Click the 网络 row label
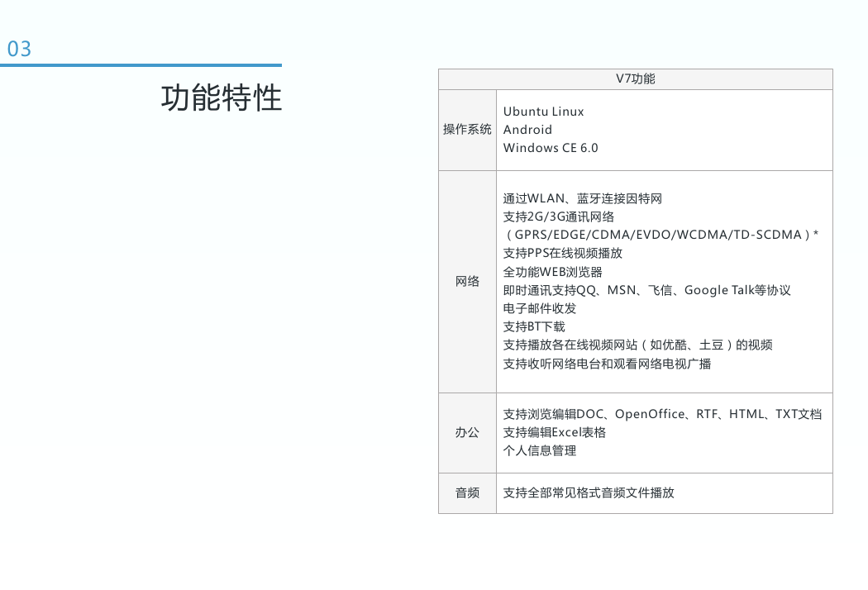868x590 pixels. (467, 281)
